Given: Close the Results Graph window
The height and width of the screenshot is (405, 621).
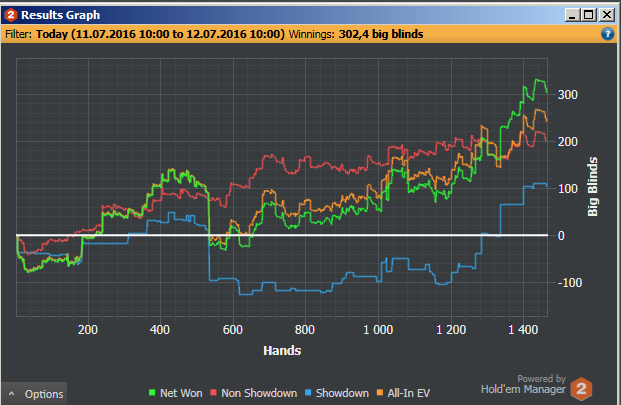Looking at the screenshot, I should tap(607, 15).
